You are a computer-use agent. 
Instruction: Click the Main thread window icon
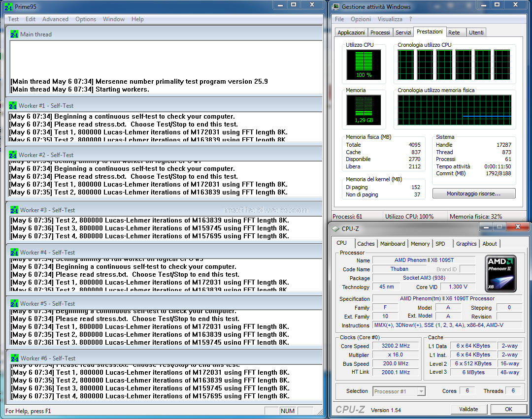pos(14,34)
